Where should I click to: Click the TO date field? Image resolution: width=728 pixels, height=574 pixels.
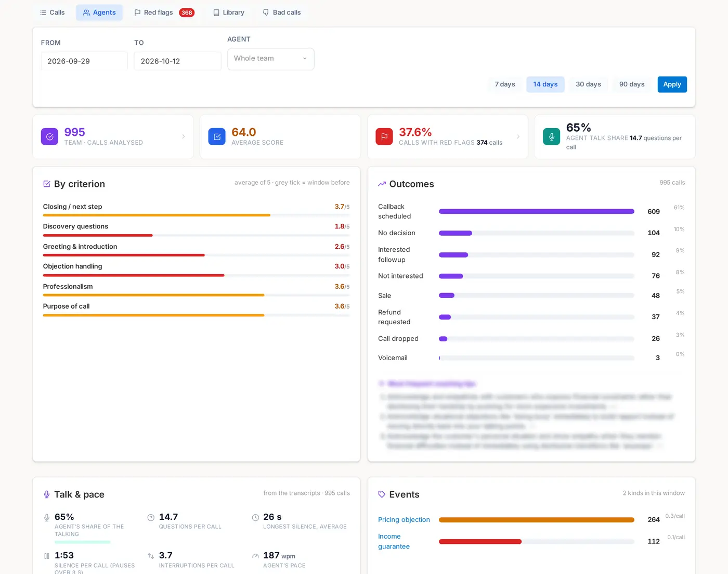[177, 61]
